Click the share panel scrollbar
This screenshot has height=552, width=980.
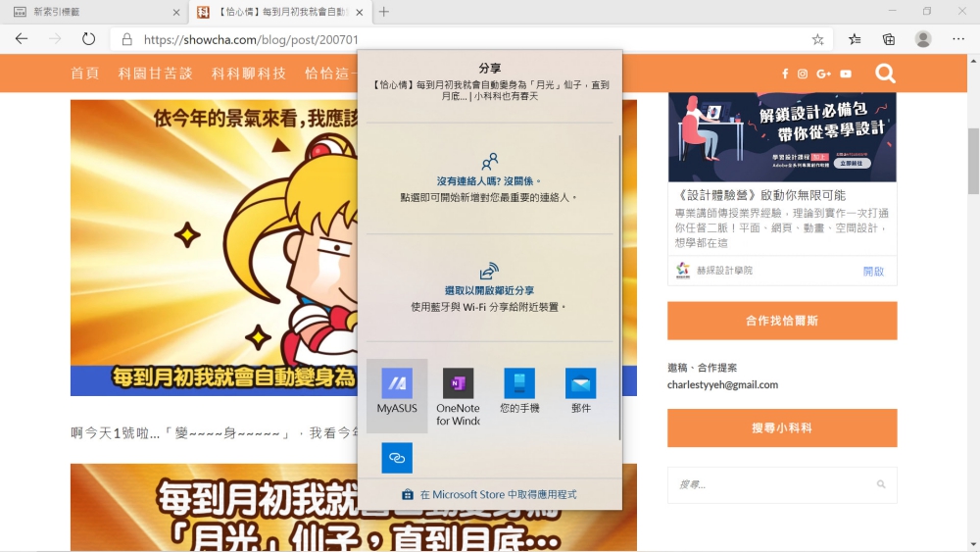pos(619,286)
